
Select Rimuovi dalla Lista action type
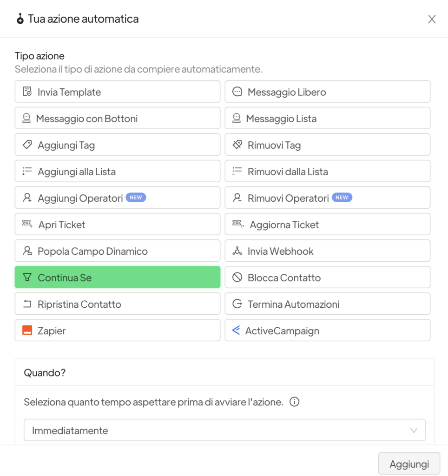[327, 172]
